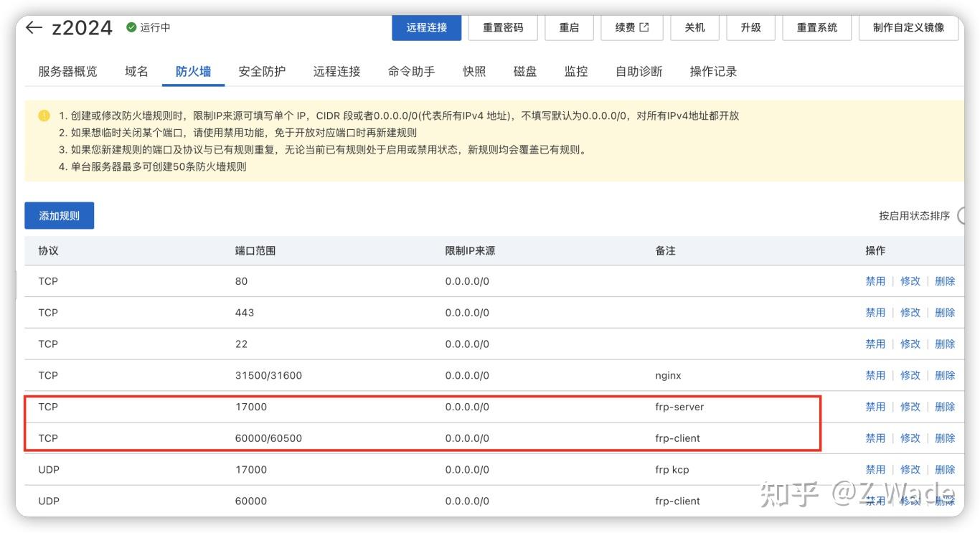
Task: Disable the TCP port 80 rule
Action: [x=876, y=280]
